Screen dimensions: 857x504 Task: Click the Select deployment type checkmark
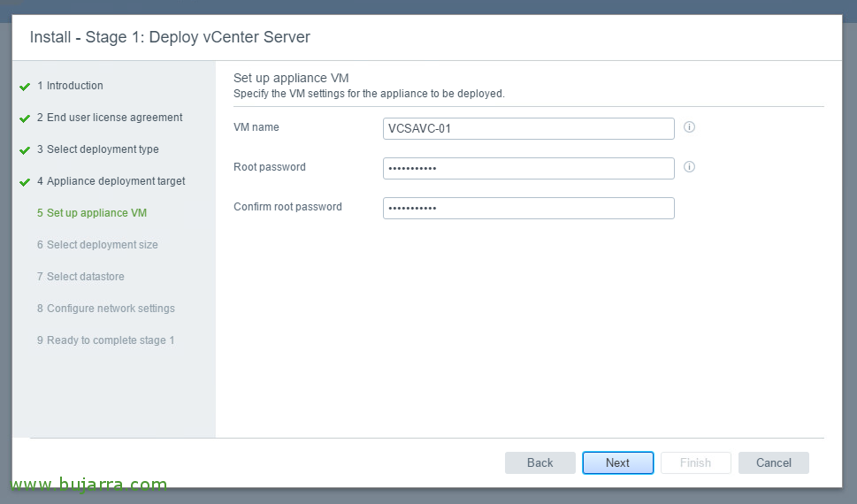point(25,149)
